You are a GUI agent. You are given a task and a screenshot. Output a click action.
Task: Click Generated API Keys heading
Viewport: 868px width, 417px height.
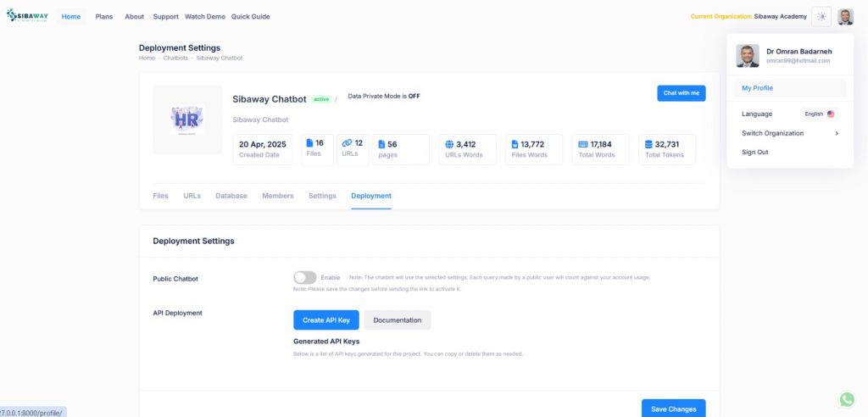coord(326,341)
